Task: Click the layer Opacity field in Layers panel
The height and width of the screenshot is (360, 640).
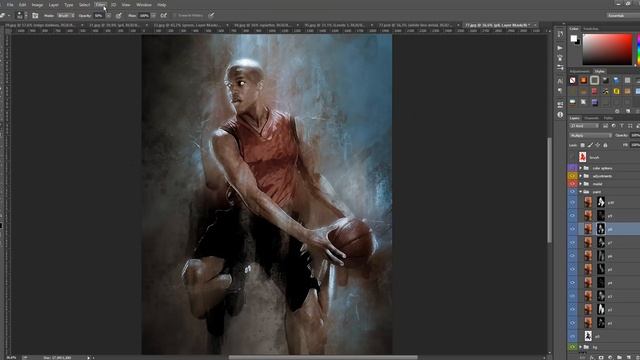Action: pos(635,135)
